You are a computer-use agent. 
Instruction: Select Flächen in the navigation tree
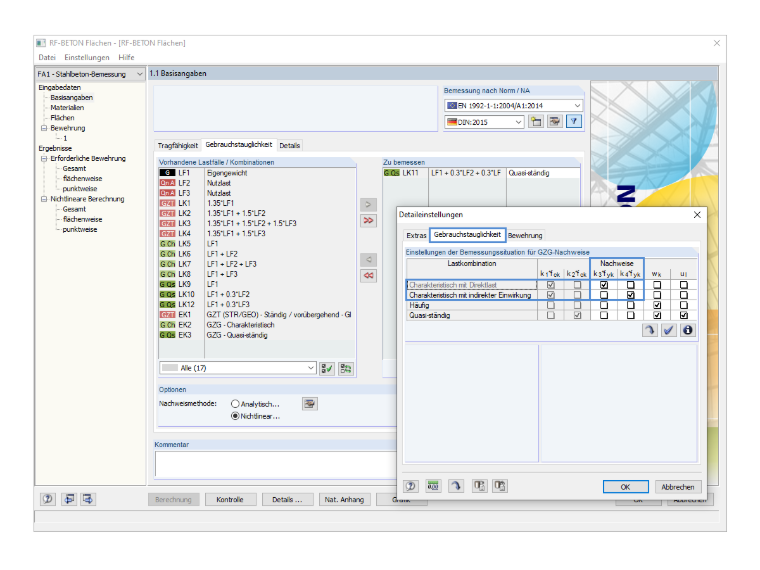62,118
